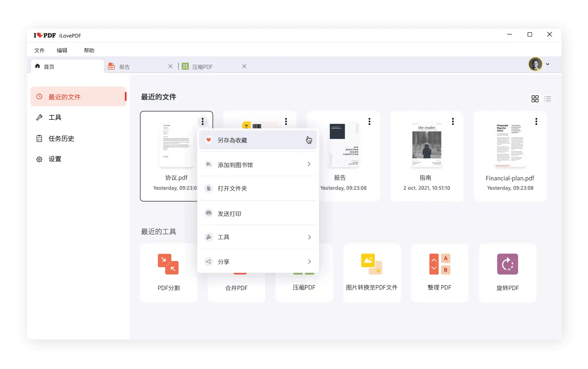
Task: Expand the user account dropdown
Action: coord(548,64)
